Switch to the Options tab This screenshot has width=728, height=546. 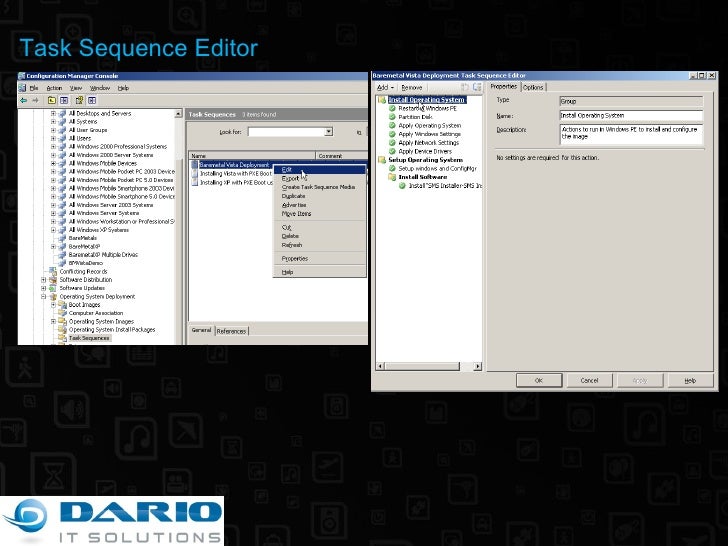click(x=533, y=87)
